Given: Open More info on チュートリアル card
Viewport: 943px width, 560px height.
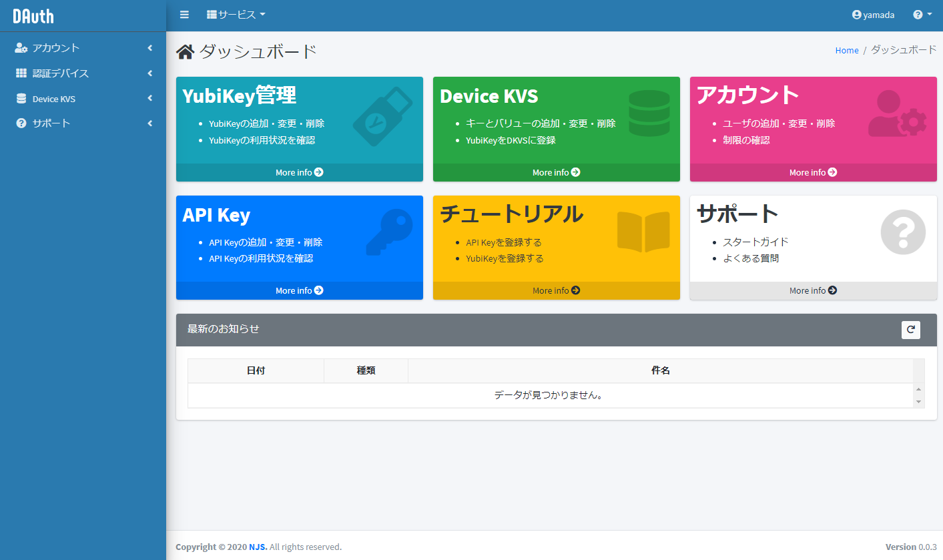Looking at the screenshot, I should [x=557, y=290].
